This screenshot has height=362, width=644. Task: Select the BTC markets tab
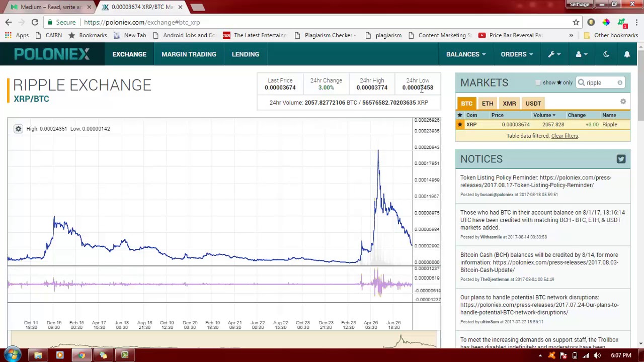click(467, 103)
